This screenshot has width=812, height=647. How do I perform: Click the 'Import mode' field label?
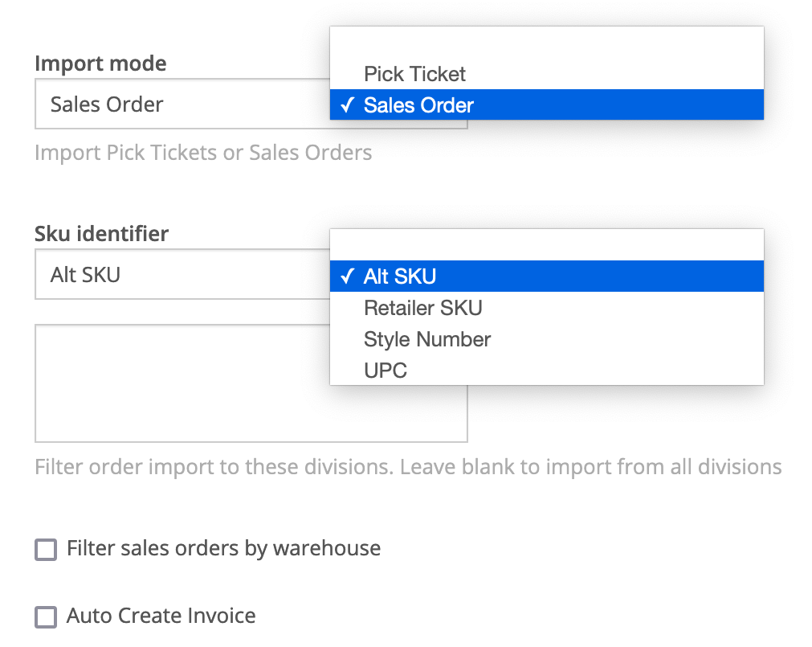pos(100,63)
